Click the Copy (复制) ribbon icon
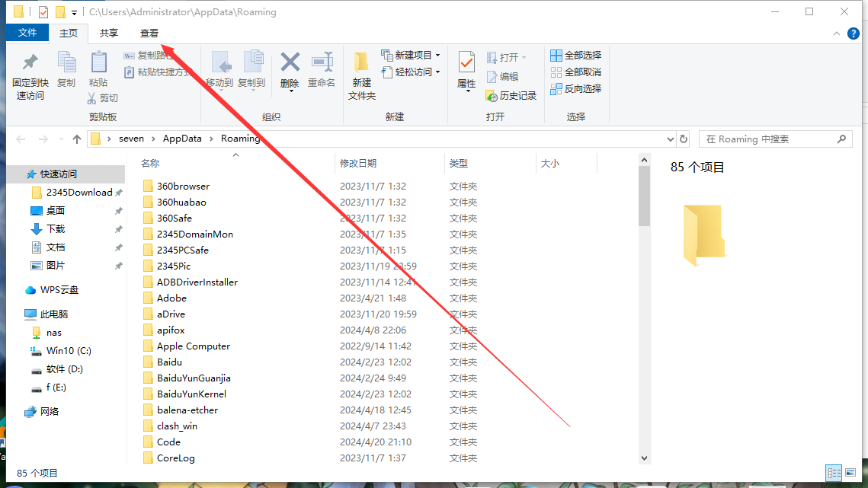Viewport: 868px width, 488px height. (66, 63)
